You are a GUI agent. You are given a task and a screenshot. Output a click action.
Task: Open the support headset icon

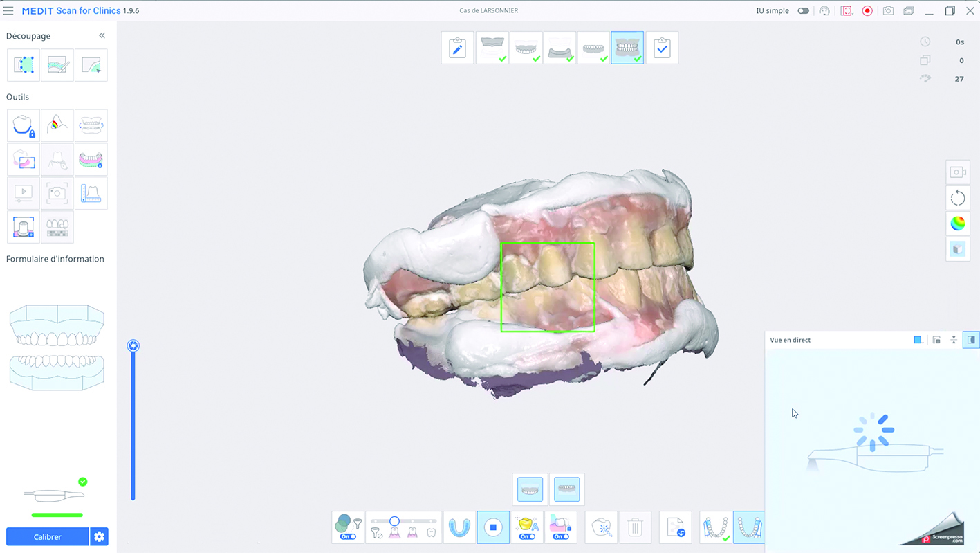(824, 10)
